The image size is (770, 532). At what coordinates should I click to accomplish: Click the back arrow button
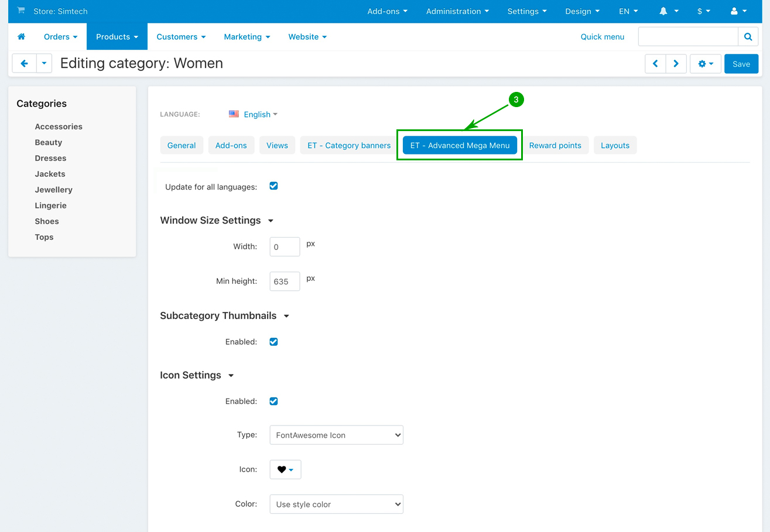(25, 64)
